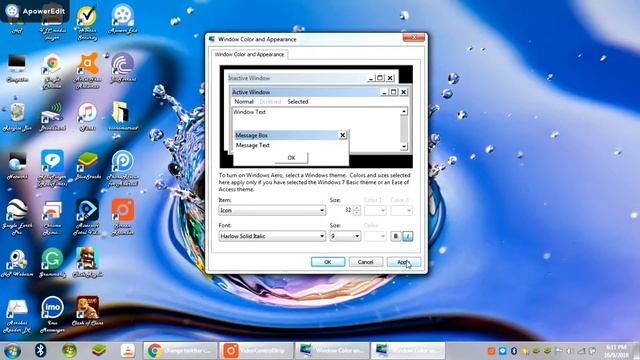This screenshot has width=640, height=360.
Task: Open the Wi-Fi router Broadband desktop shortcut
Action: pyautogui.click(x=52, y=117)
